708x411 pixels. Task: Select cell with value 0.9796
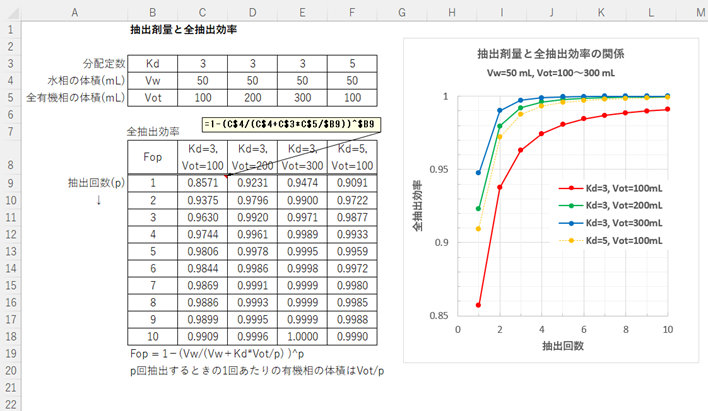click(x=252, y=200)
